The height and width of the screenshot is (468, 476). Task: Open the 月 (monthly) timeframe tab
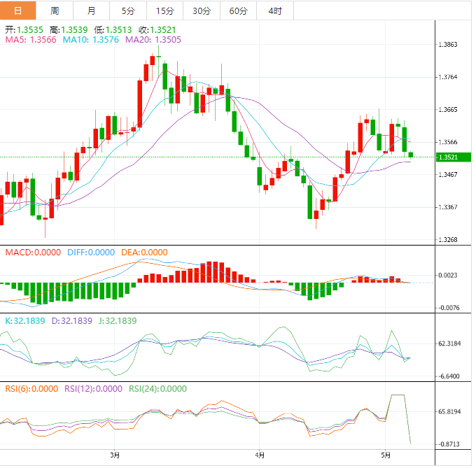point(92,10)
